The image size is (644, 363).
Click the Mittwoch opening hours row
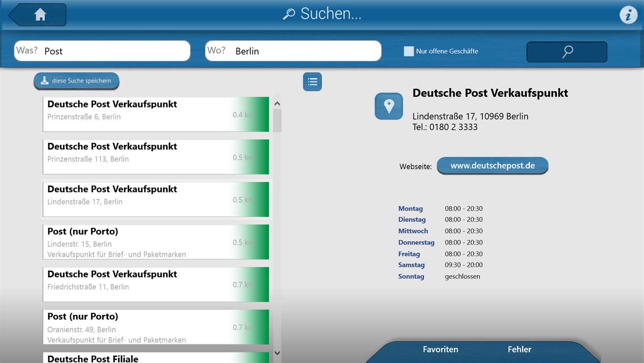tap(440, 231)
